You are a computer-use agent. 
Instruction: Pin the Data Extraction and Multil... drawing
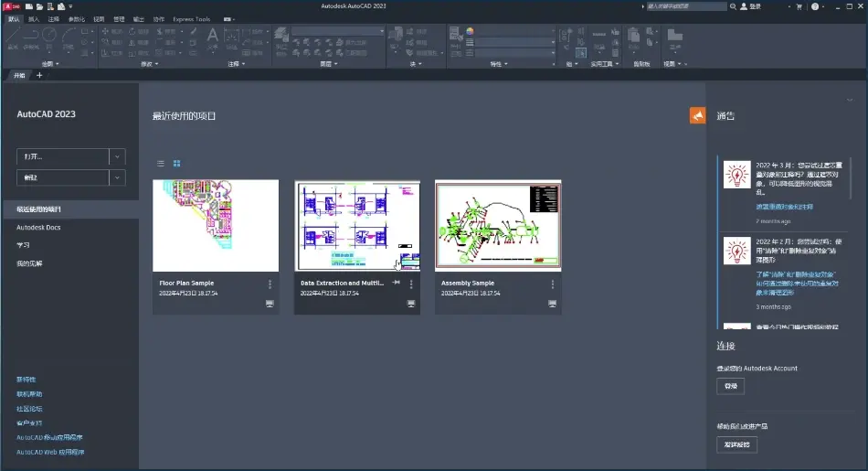[397, 283]
